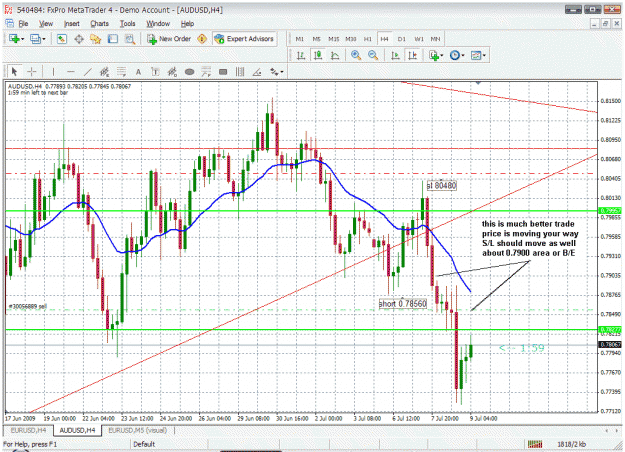This screenshot has height=452, width=625.
Task: Select the standard cursor arrow tool
Action: click(x=14, y=72)
